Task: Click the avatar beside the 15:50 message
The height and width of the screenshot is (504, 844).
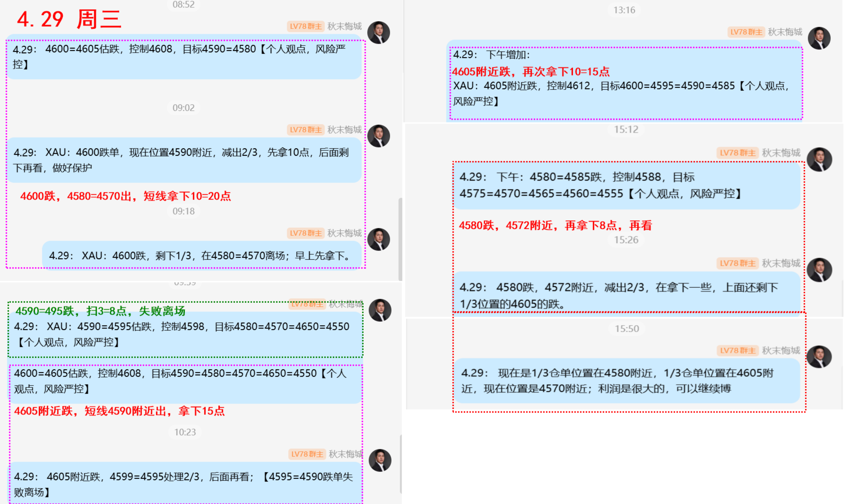Action: point(820,357)
